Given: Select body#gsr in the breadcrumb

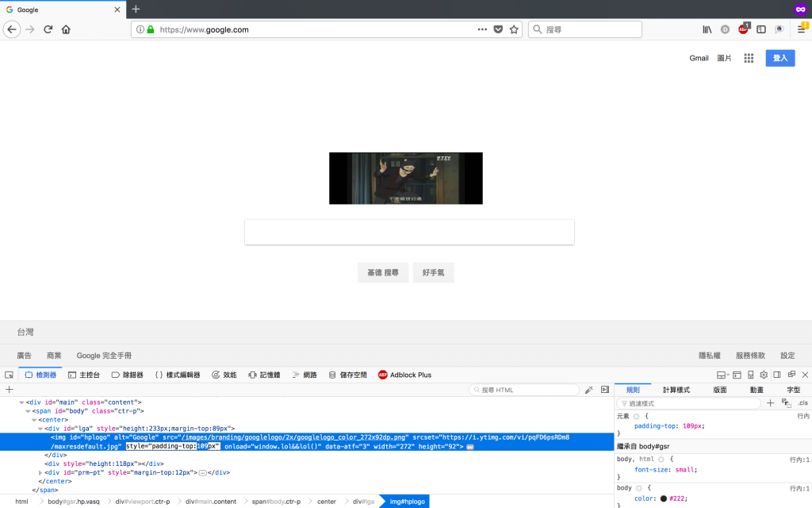Looking at the screenshot, I should (74, 502).
